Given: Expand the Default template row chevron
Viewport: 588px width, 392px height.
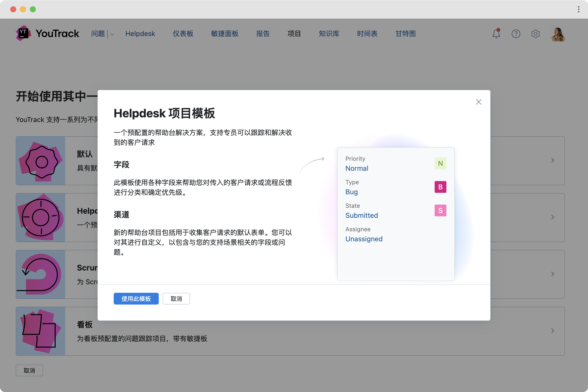Looking at the screenshot, I should [x=552, y=160].
